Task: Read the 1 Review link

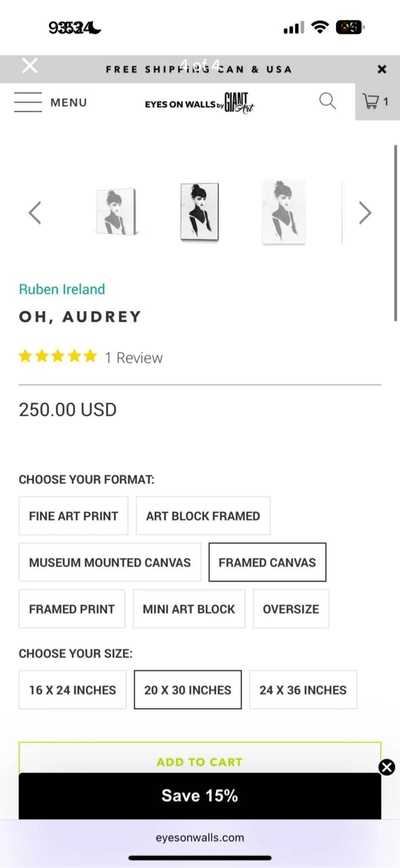Action: click(x=133, y=358)
